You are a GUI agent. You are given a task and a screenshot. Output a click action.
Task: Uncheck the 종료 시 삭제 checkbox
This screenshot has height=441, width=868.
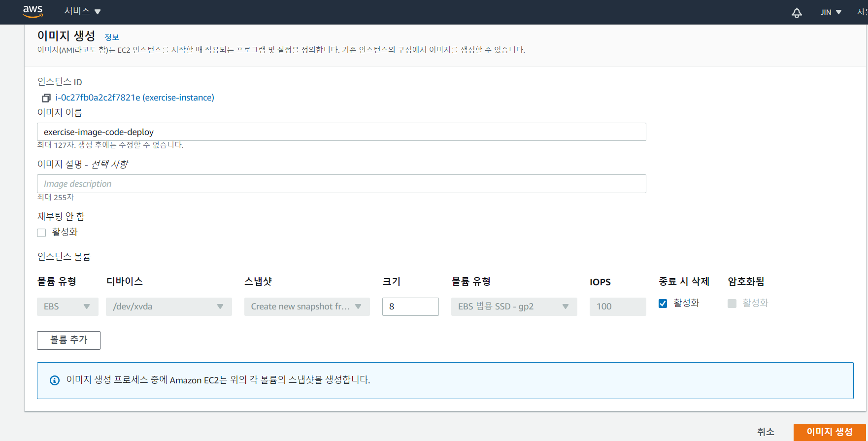point(663,304)
